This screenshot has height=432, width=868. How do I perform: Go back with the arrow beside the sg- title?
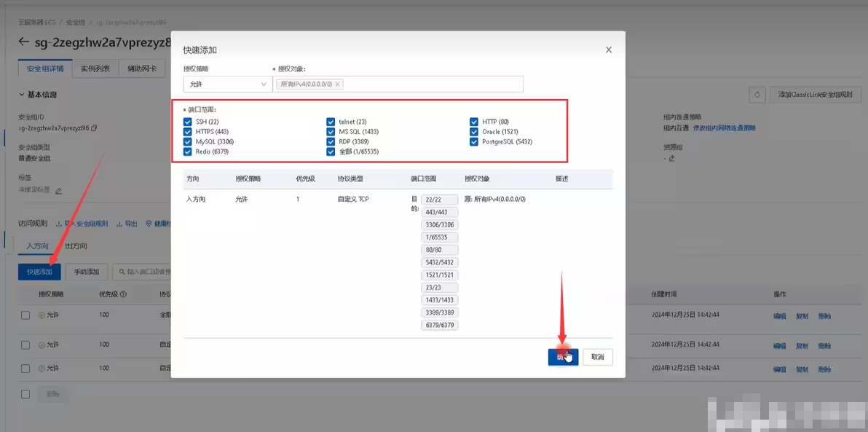tap(23, 42)
